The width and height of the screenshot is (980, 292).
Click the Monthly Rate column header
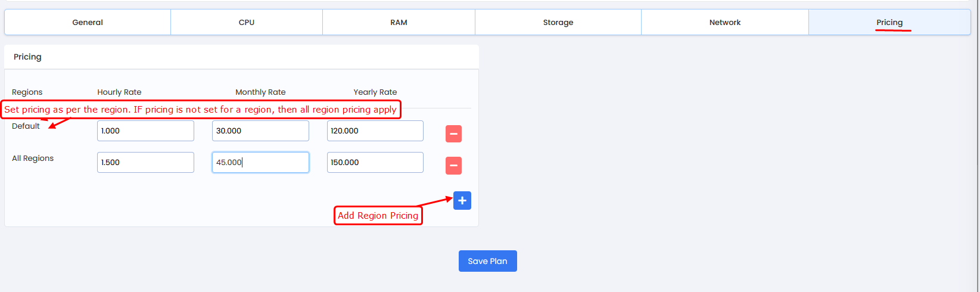[260, 92]
